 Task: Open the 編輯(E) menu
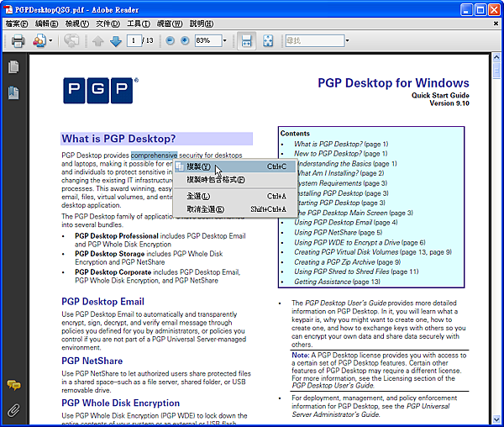click(46, 24)
